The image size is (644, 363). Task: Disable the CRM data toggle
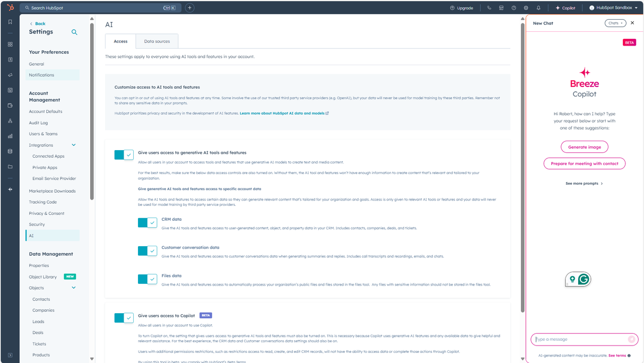pyautogui.click(x=147, y=223)
